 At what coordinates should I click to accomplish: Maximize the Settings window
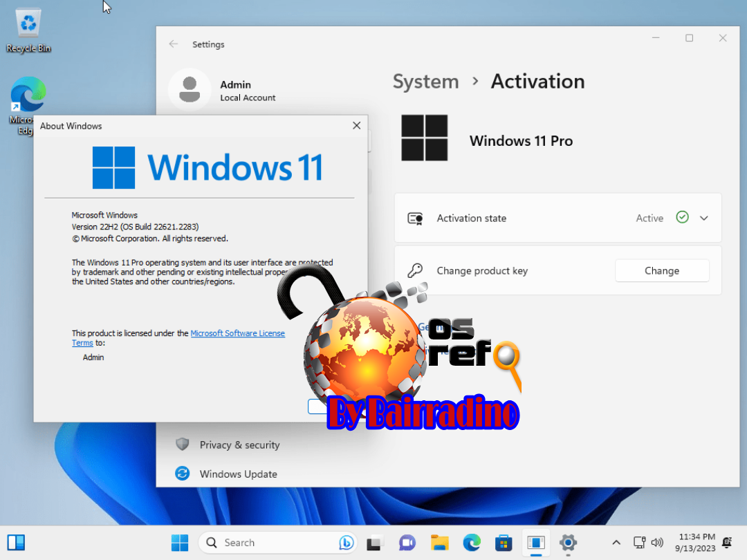tap(689, 38)
